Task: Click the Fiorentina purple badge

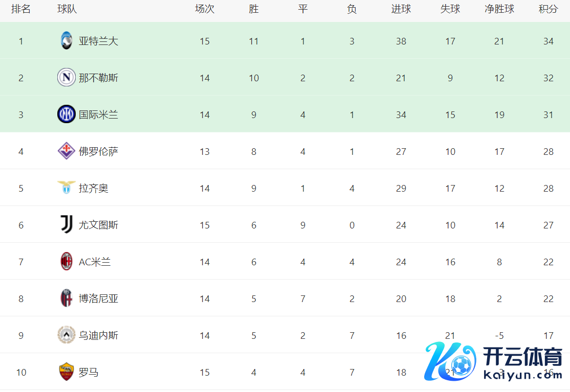Action: click(67, 151)
